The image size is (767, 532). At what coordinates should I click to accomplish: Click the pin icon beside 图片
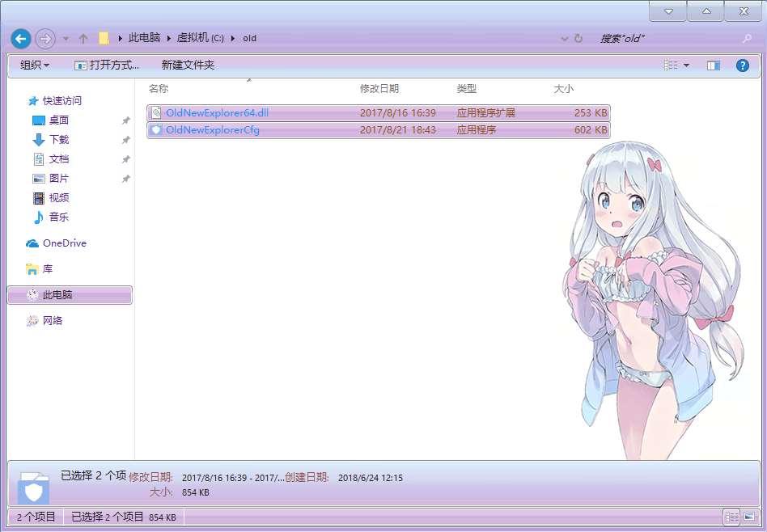tap(125, 179)
